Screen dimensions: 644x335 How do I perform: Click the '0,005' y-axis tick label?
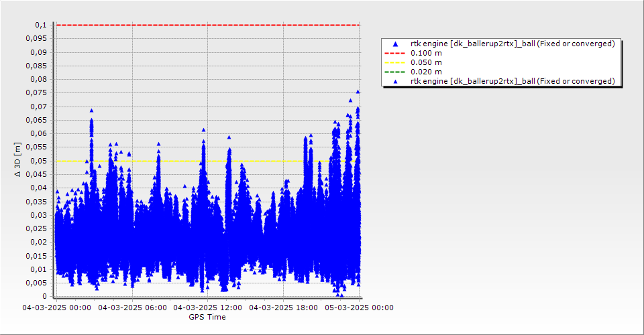pyautogui.click(x=36, y=283)
